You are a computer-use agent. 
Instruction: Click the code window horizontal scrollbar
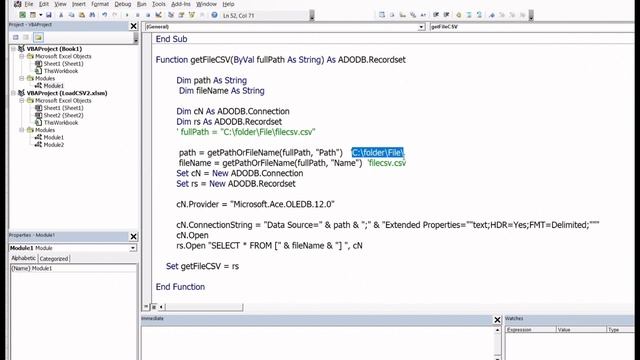pyautogui.click(x=204, y=307)
